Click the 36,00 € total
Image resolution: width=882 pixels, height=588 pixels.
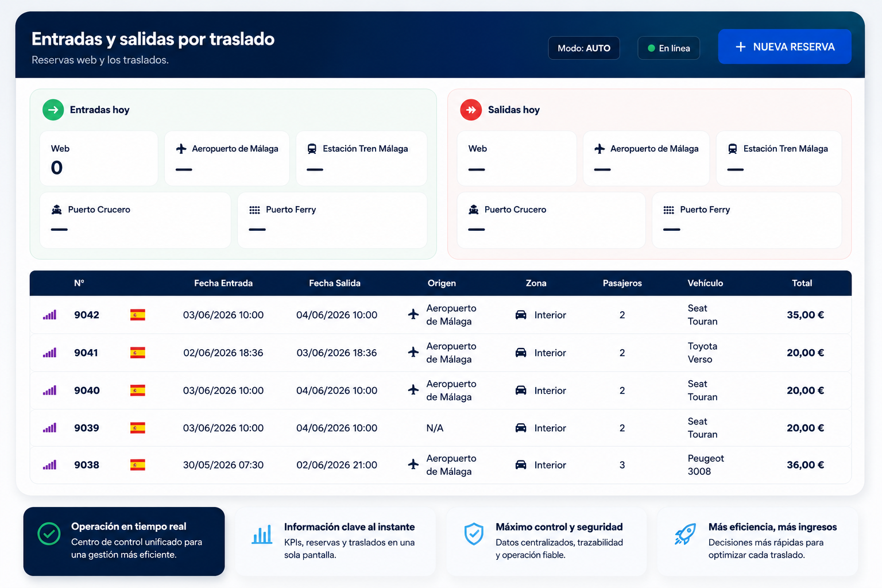tap(805, 465)
